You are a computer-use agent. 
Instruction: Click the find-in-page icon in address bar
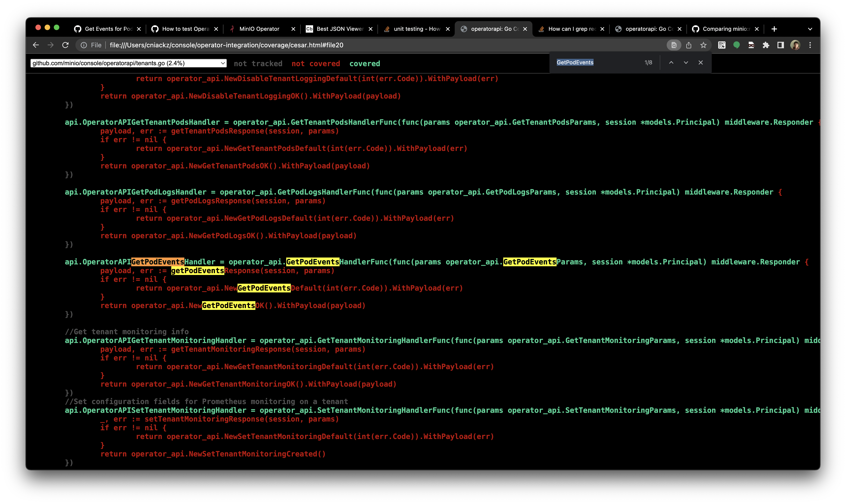[674, 45]
